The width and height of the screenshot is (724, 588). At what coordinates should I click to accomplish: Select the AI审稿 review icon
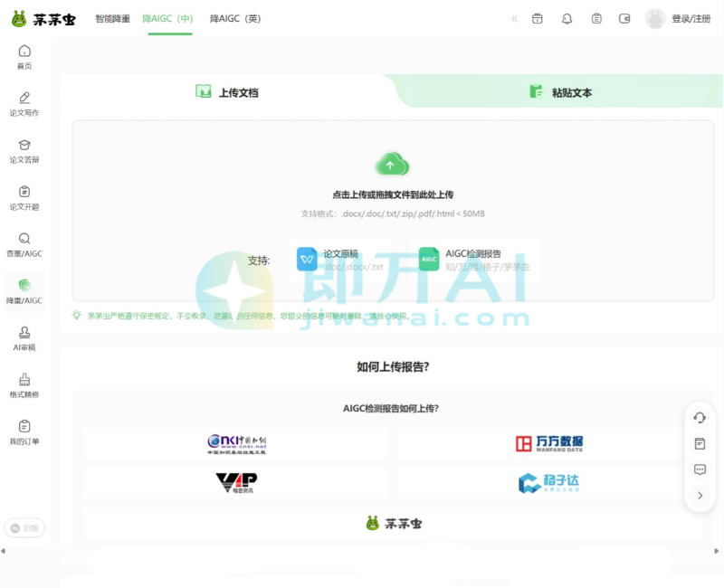point(24,339)
